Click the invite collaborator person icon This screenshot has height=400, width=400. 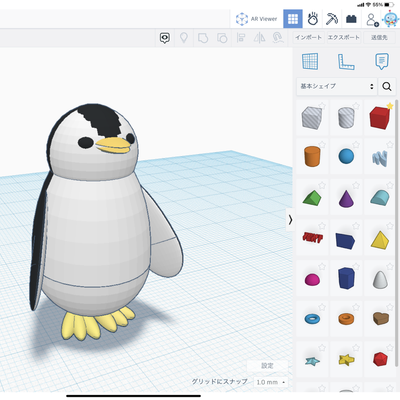[x=372, y=19]
